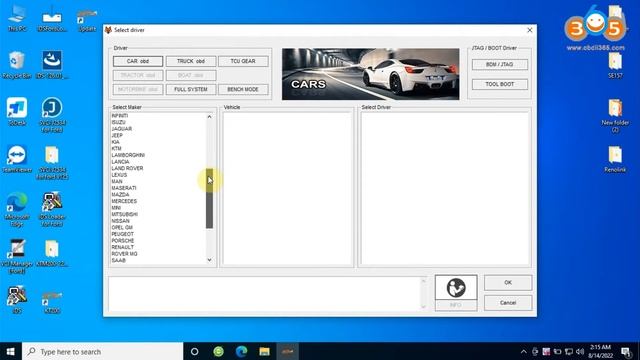Select JEEP in the maker list
The height and width of the screenshot is (360, 640).
pyautogui.click(x=117, y=136)
